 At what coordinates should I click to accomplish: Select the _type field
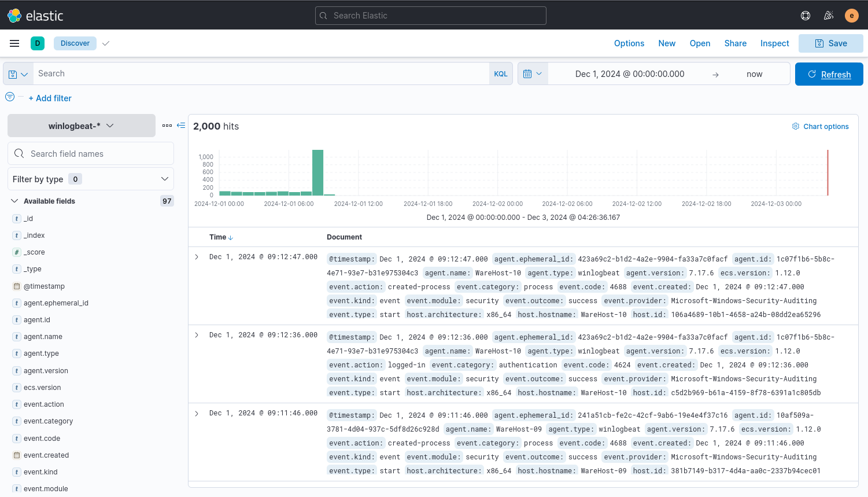point(32,269)
